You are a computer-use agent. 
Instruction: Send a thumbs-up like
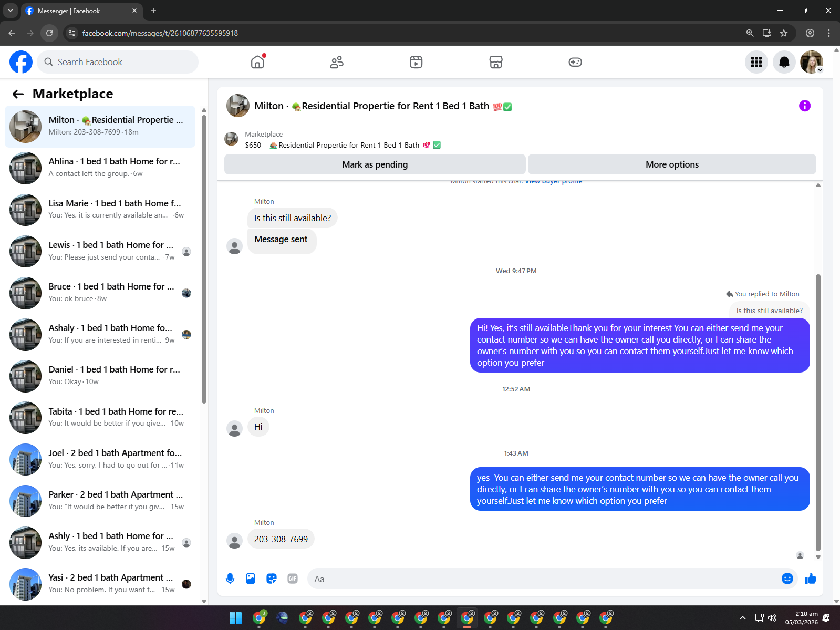[811, 579]
